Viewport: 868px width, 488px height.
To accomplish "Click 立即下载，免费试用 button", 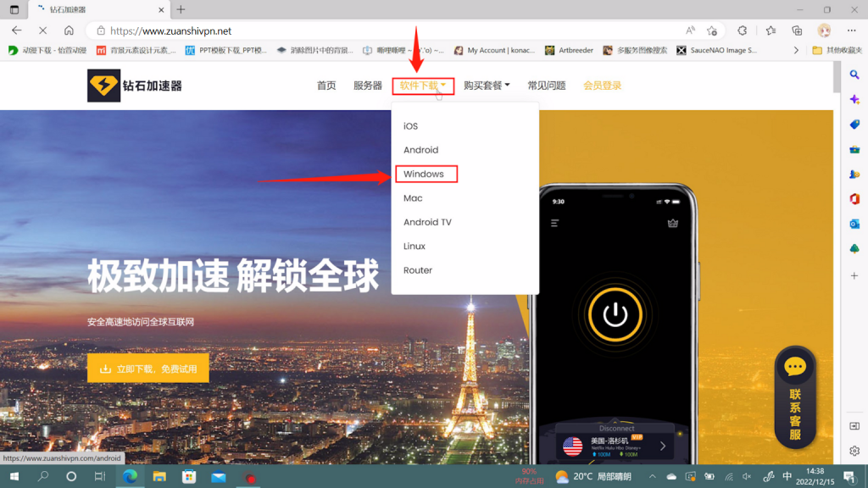I will [148, 369].
